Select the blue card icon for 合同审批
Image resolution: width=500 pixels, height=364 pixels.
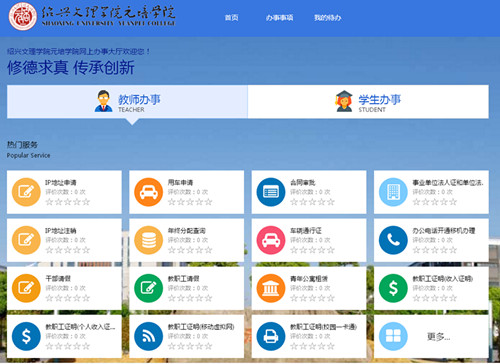click(271, 192)
